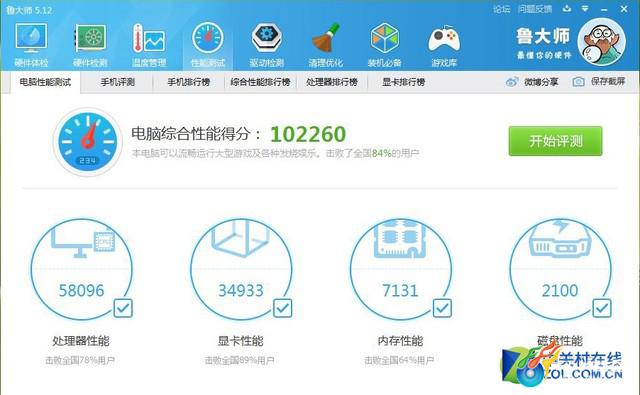Screen dimensions: 640x395
Task: Click the 显卡性能 label
Action: pyautogui.click(x=240, y=341)
